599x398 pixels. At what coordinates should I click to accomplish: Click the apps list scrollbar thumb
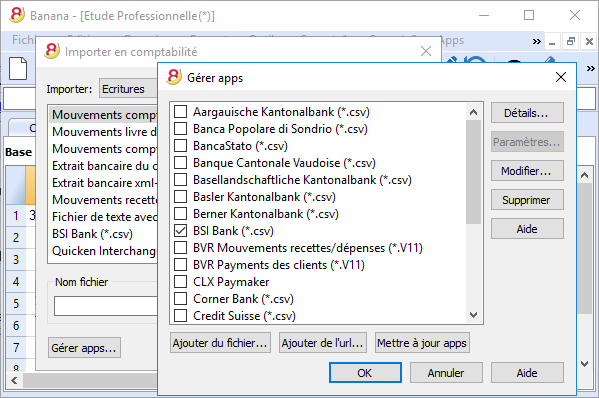tap(474, 172)
